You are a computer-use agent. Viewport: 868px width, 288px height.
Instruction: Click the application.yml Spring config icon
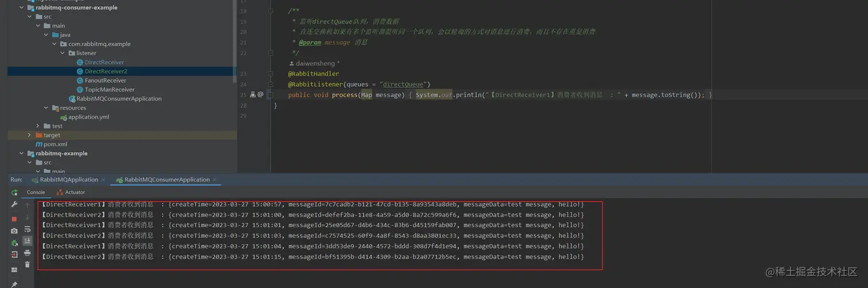point(64,117)
